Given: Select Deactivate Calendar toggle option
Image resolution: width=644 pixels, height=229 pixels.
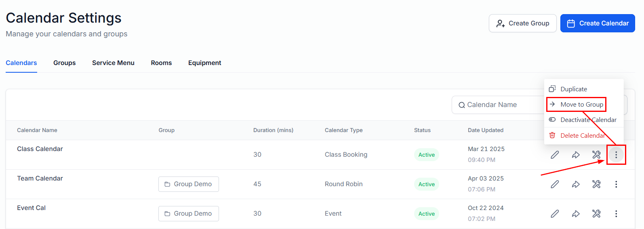Looking at the screenshot, I should click(588, 120).
